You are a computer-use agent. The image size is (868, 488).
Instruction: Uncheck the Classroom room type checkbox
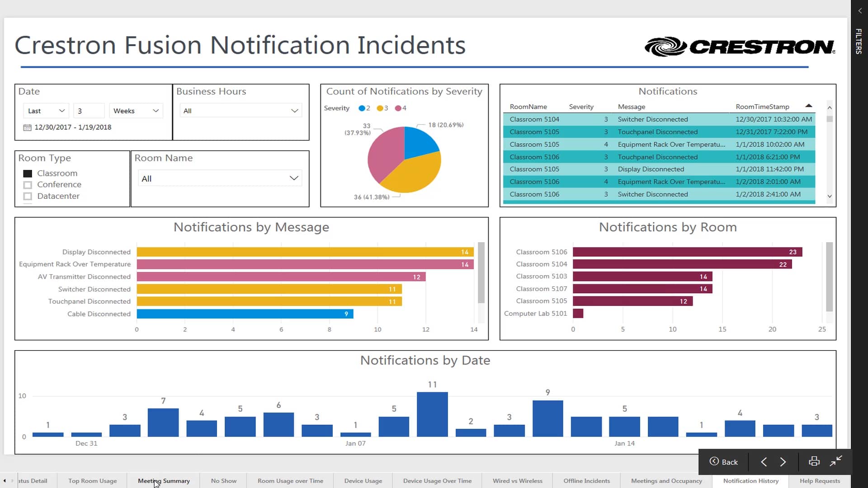click(27, 173)
